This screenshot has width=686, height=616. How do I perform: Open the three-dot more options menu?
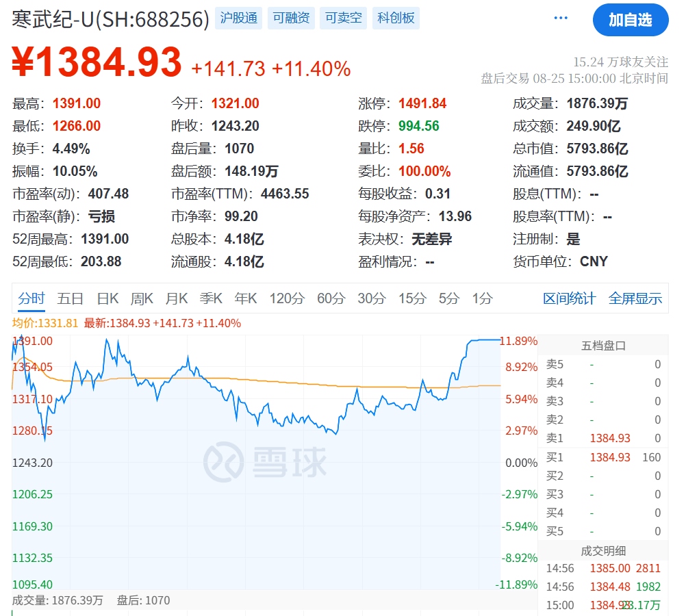pyautogui.click(x=561, y=18)
